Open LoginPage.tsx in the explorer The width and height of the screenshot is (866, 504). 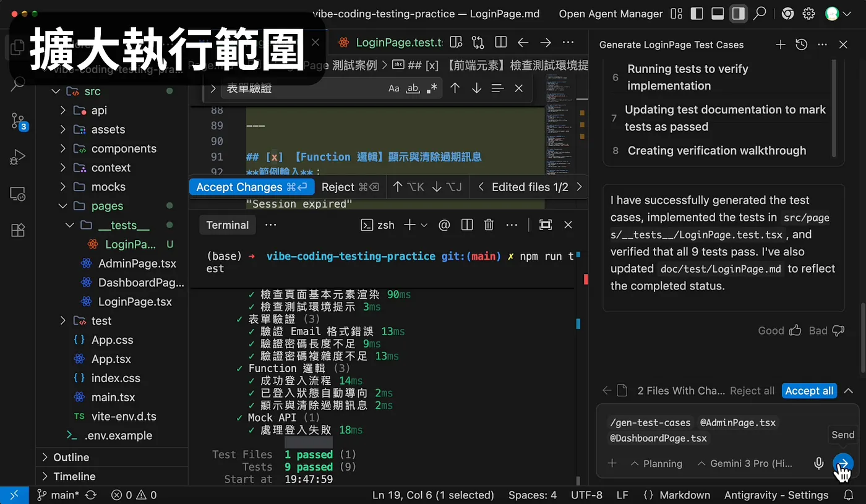(x=135, y=302)
